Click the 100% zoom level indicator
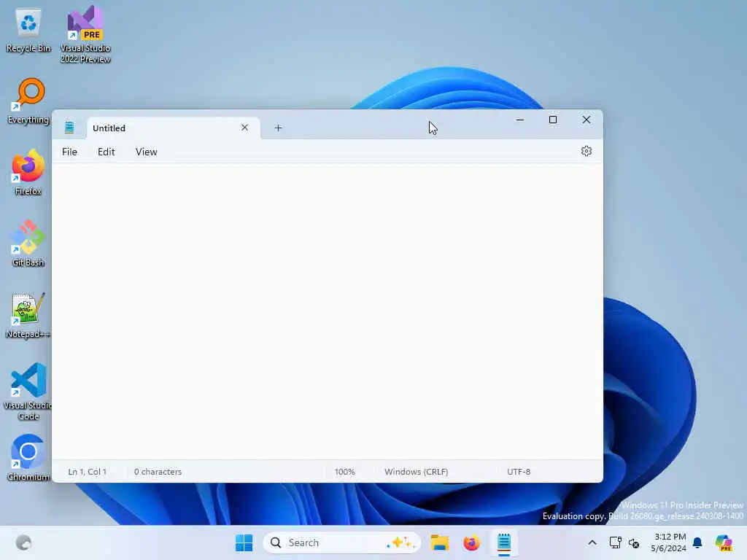Screen dimensions: 747x560 (x=344, y=472)
